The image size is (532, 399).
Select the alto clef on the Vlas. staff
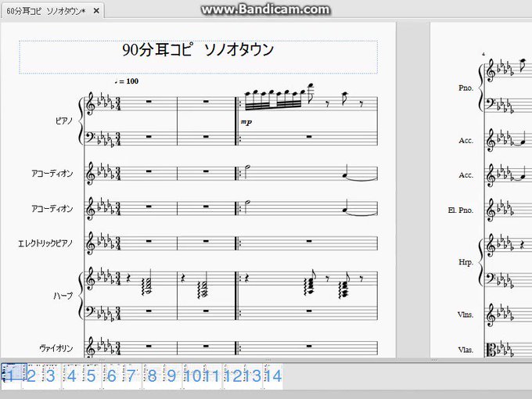[x=491, y=350]
